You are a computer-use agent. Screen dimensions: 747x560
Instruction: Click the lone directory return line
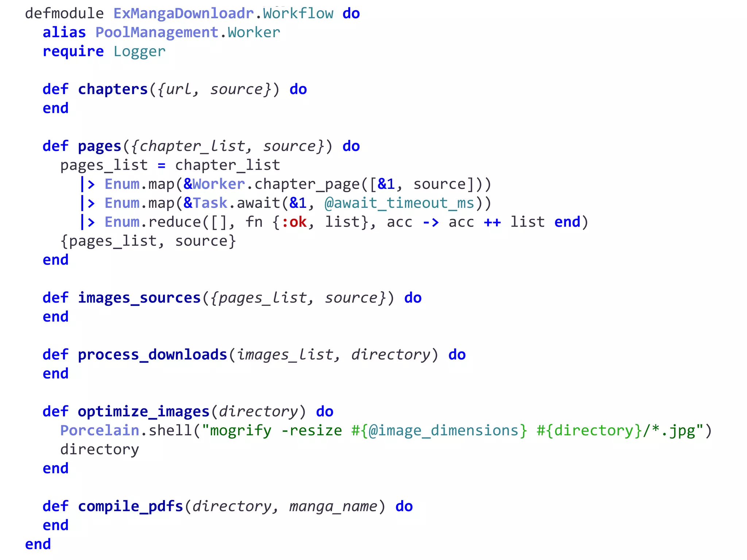coord(100,450)
